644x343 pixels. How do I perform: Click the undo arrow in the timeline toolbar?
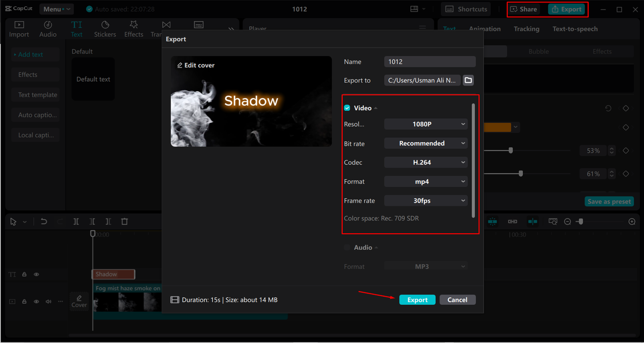[44, 222]
